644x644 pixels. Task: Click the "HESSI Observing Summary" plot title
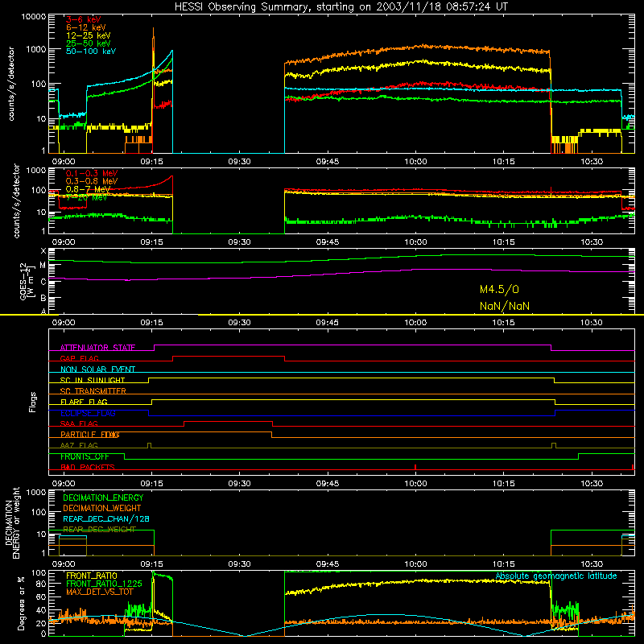(341, 7)
